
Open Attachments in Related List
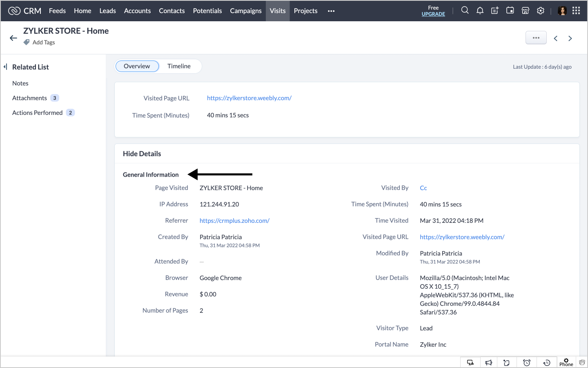pos(29,98)
